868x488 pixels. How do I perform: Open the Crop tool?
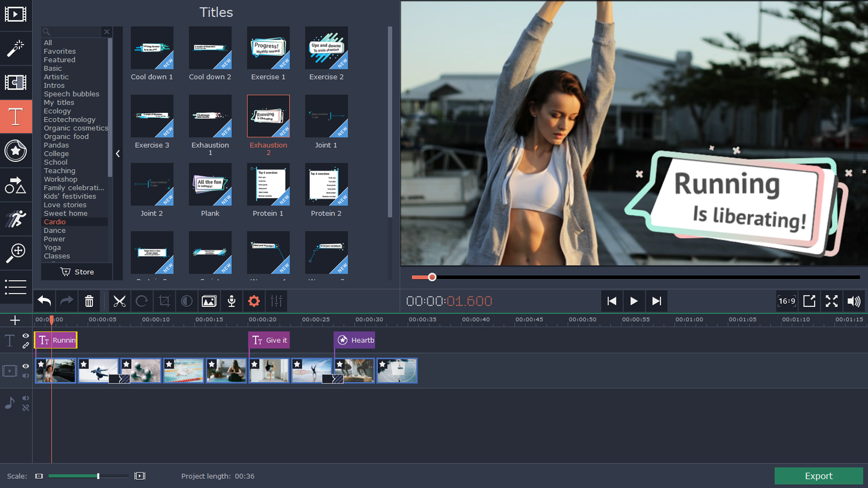click(x=164, y=301)
